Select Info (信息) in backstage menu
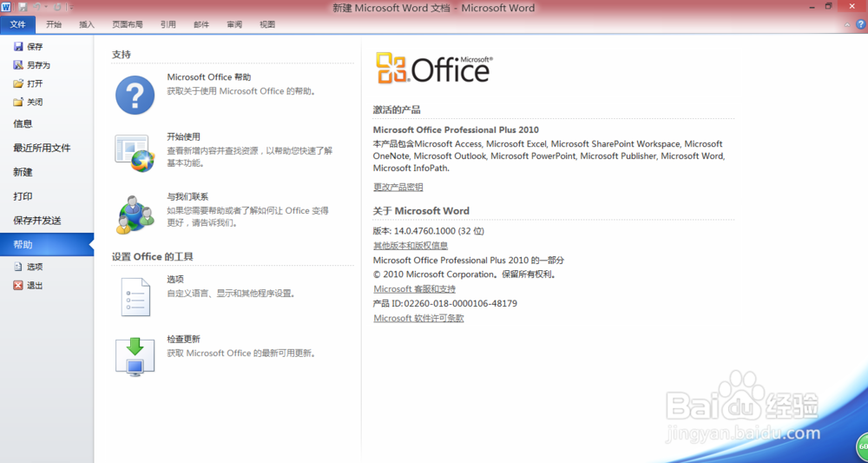This screenshot has width=868, height=463. [x=47, y=124]
